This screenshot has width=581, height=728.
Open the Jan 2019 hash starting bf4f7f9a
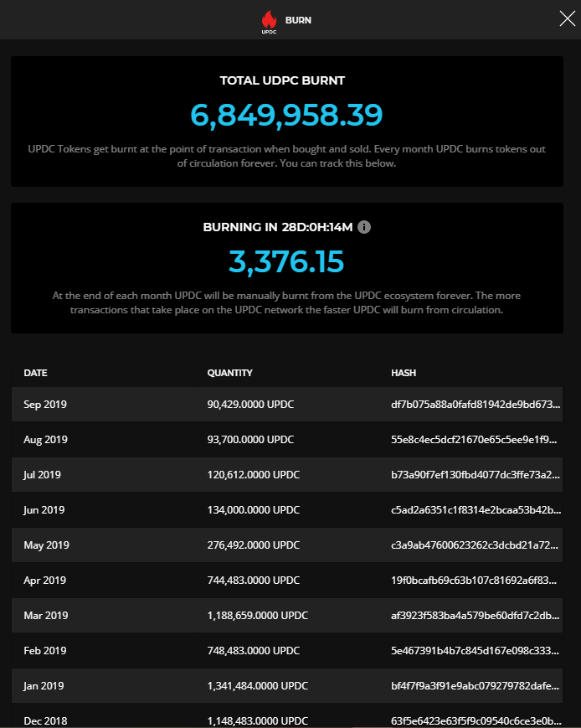click(476, 686)
